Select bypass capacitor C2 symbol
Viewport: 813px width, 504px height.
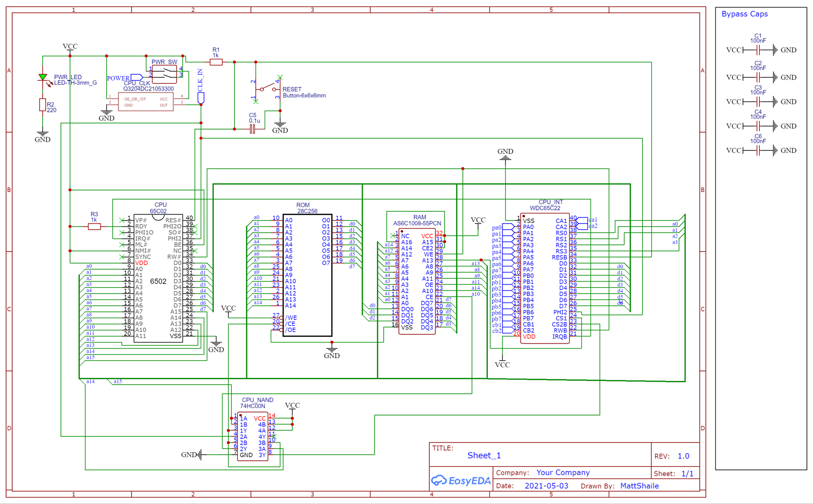(x=758, y=77)
